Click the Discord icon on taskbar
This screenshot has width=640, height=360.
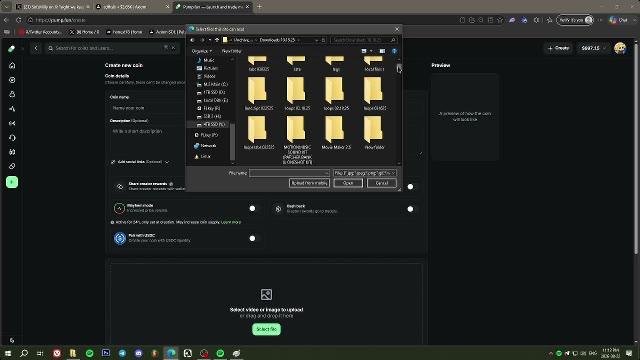tap(138, 353)
